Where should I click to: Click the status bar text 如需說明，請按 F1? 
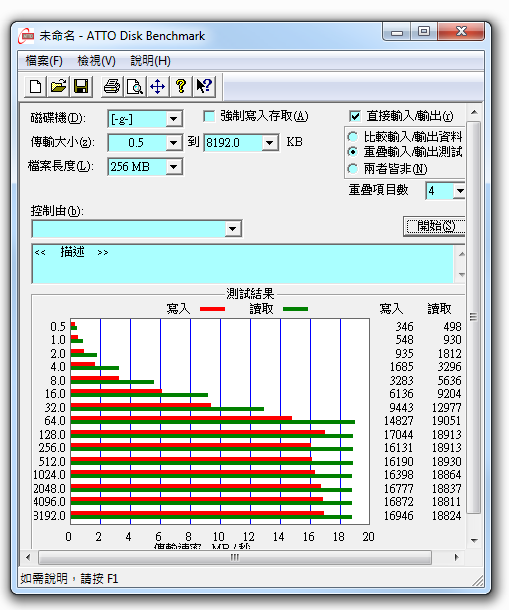click(69, 578)
